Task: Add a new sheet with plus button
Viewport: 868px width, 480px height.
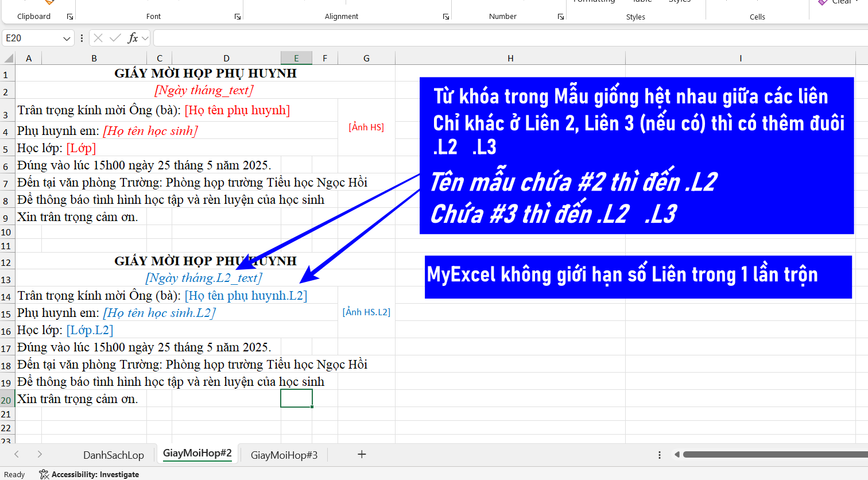Action: (362, 454)
